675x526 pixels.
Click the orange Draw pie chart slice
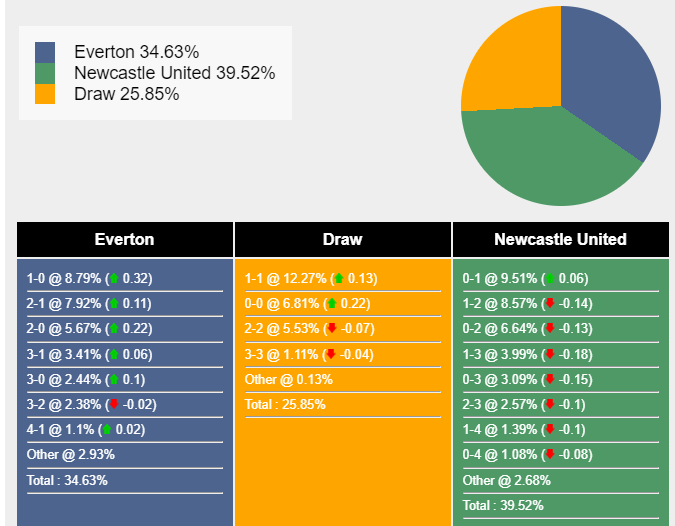coord(510,60)
